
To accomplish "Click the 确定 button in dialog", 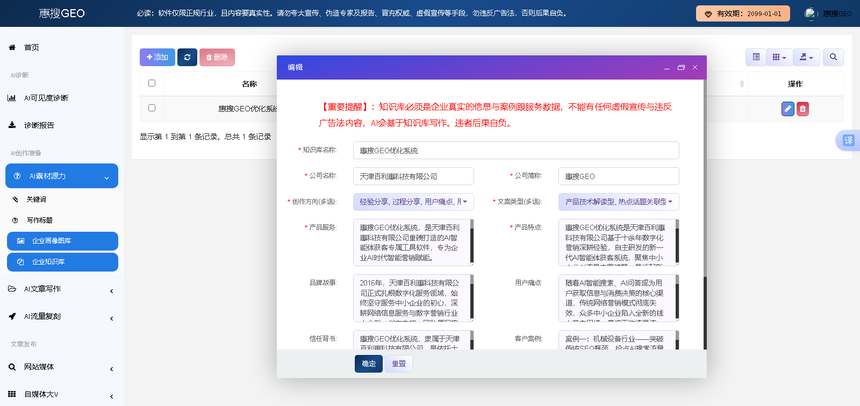I will click(369, 364).
